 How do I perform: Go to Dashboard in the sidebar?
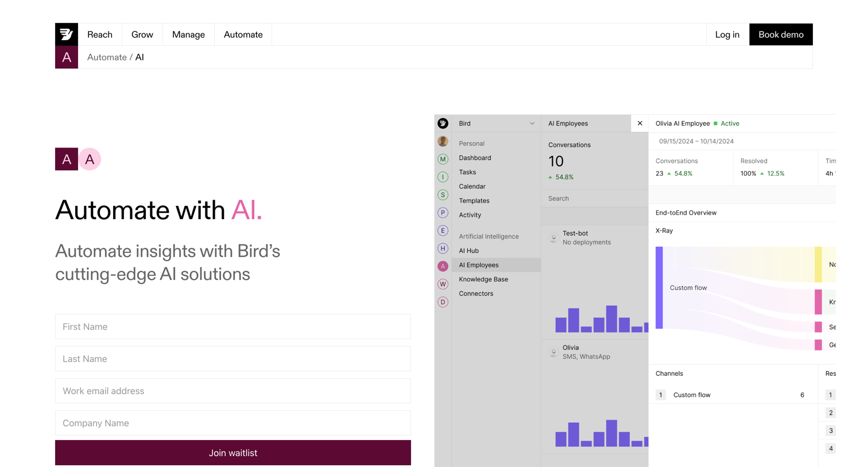(475, 158)
